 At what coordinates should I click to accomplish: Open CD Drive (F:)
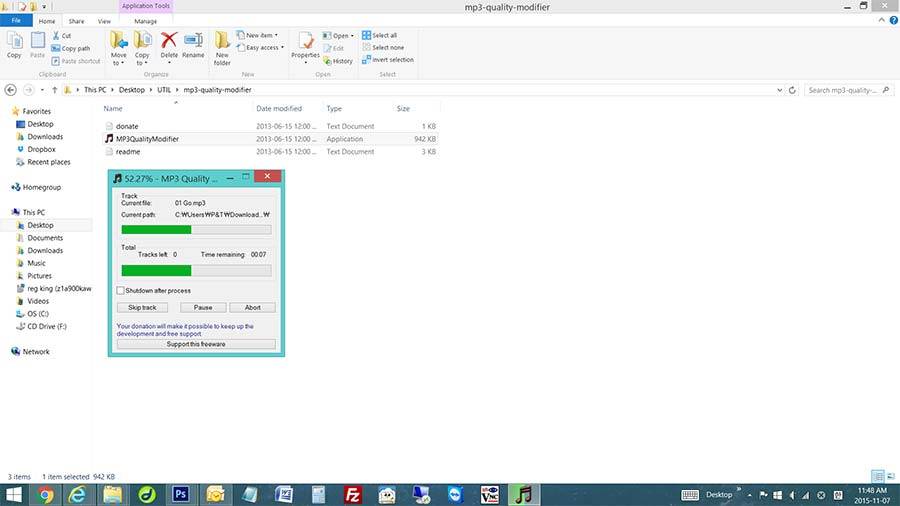46,326
